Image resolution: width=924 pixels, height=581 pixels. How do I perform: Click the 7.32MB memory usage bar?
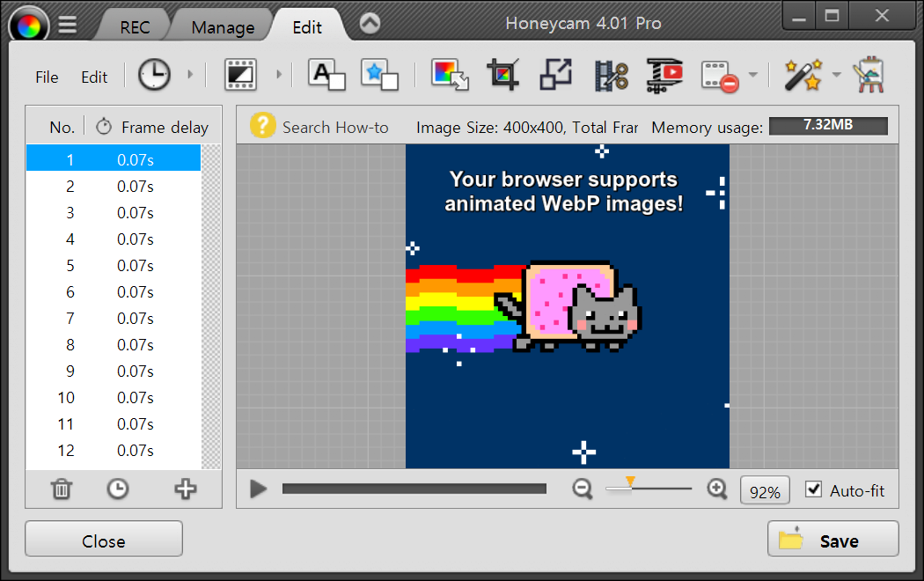(x=828, y=126)
